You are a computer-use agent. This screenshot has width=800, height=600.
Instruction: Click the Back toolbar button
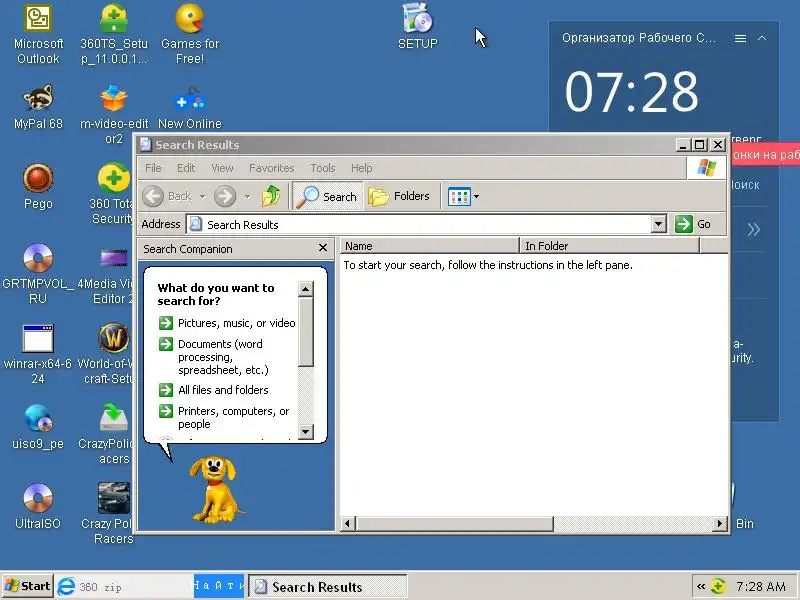(167, 196)
